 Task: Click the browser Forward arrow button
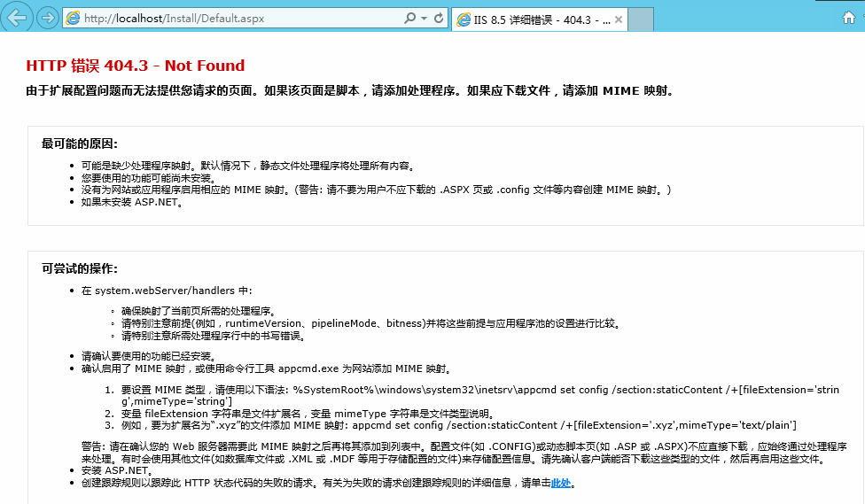tap(48, 18)
